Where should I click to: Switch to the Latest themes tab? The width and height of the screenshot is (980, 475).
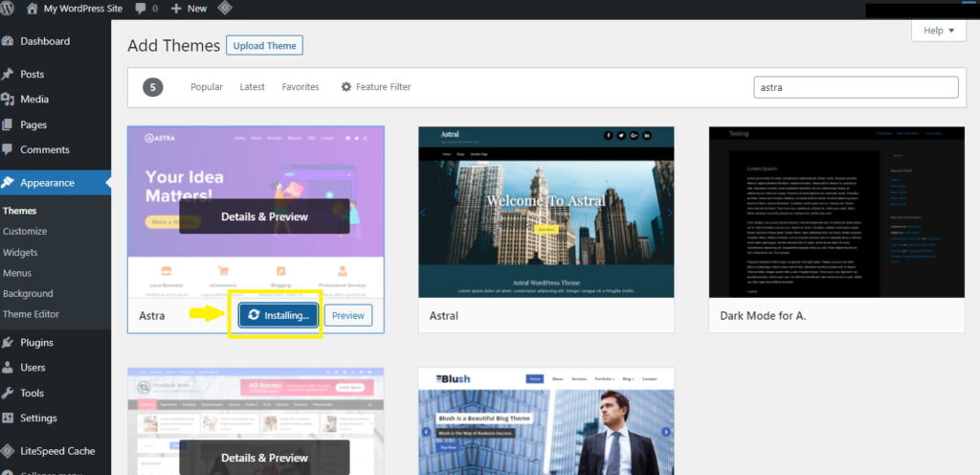coord(252,87)
